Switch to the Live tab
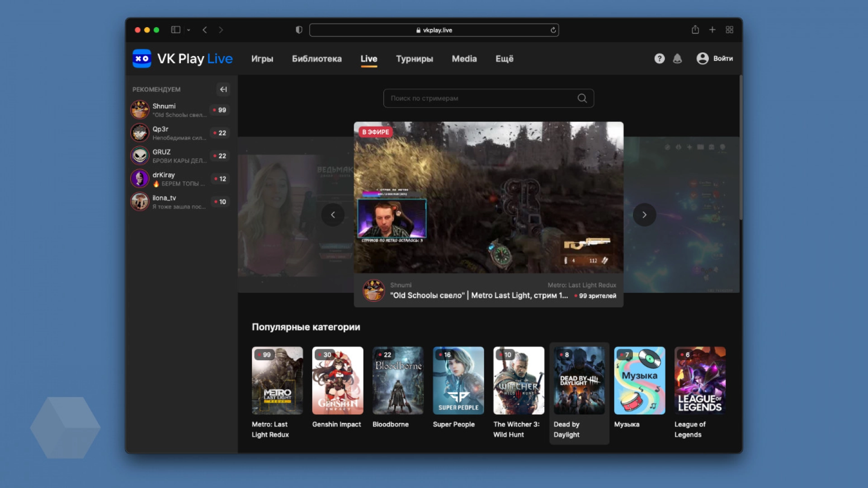868x488 pixels. (369, 59)
